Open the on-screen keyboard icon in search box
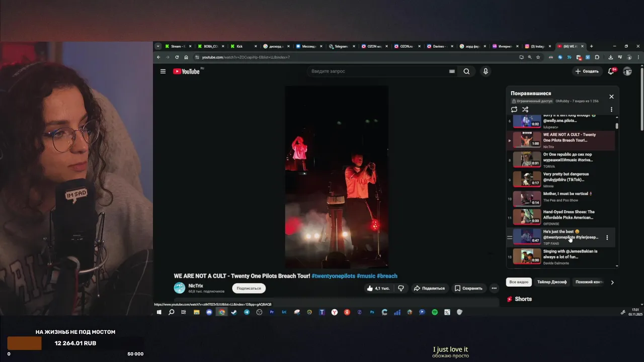Image resolution: width=644 pixels, height=362 pixels. [x=452, y=71]
